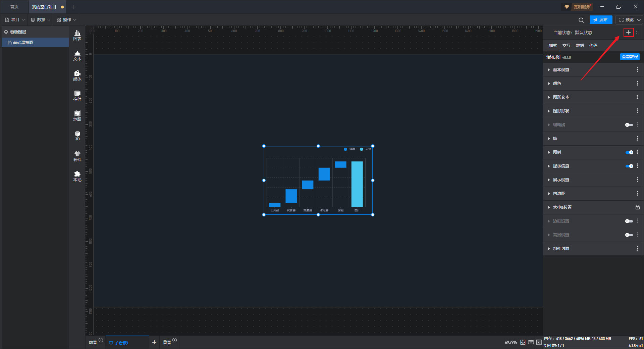Click the 查看教程 tutorial button
Screen dimensions: 644x349
[630, 57]
